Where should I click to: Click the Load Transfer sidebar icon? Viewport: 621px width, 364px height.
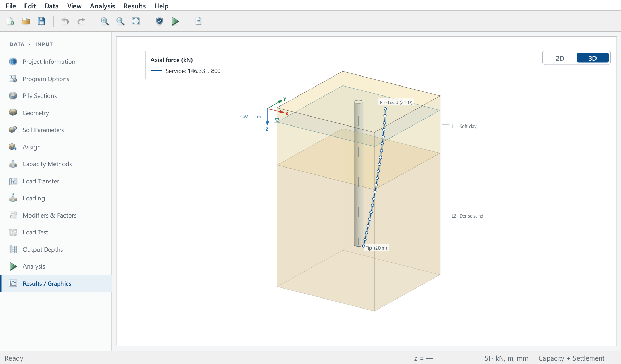click(13, 181)
